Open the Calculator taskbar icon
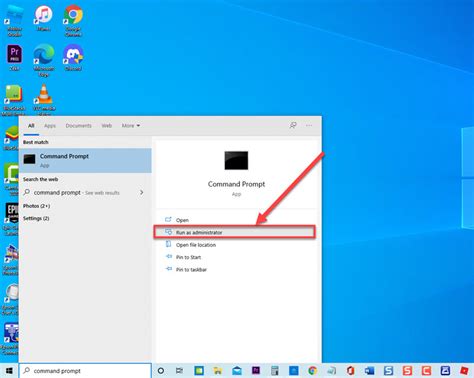Screen dimensions: 474x378 275,371
